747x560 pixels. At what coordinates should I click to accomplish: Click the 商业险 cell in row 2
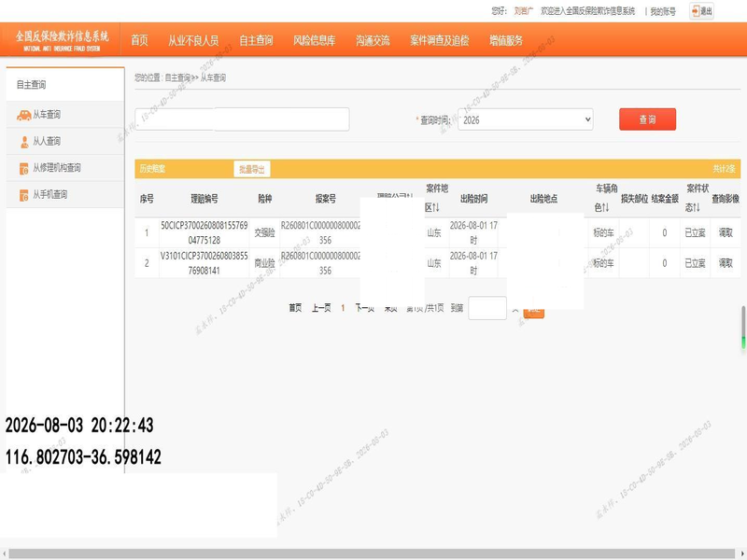(264, 263)
